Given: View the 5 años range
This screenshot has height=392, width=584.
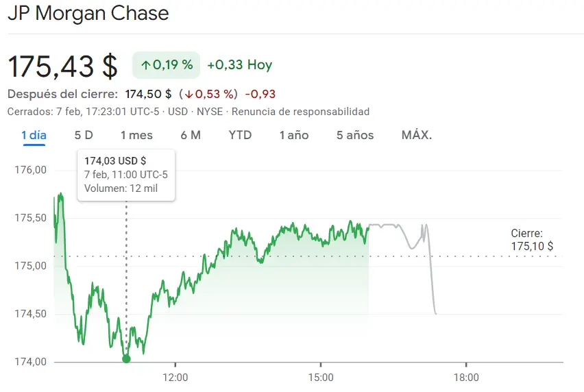Looking at the screenshot, I should (x=355, y=135).
